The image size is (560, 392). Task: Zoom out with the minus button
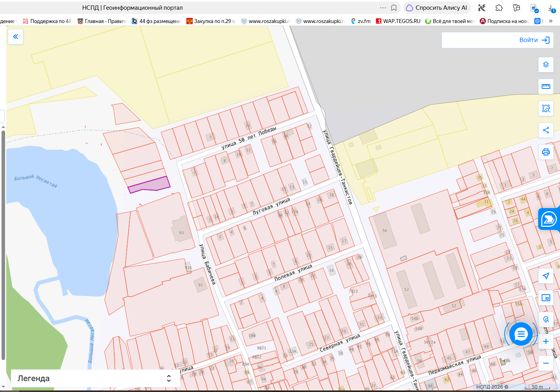click(546, 363)
